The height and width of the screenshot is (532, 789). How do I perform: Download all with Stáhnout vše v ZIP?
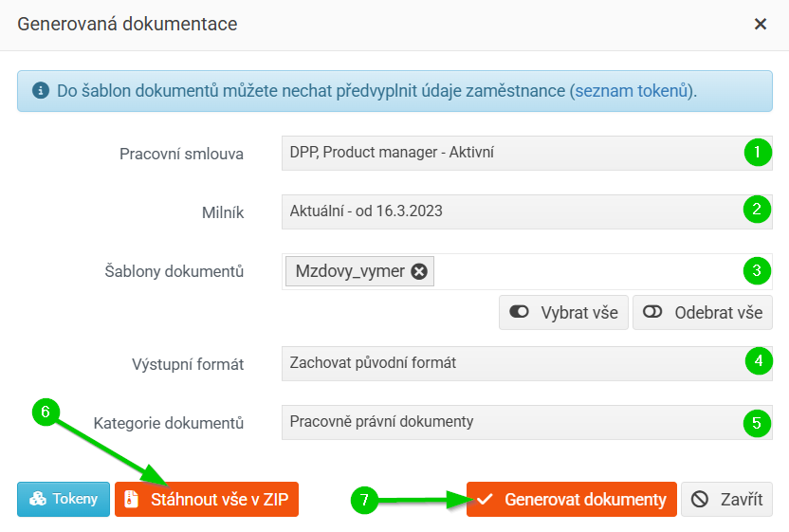[x=207, y=499]
